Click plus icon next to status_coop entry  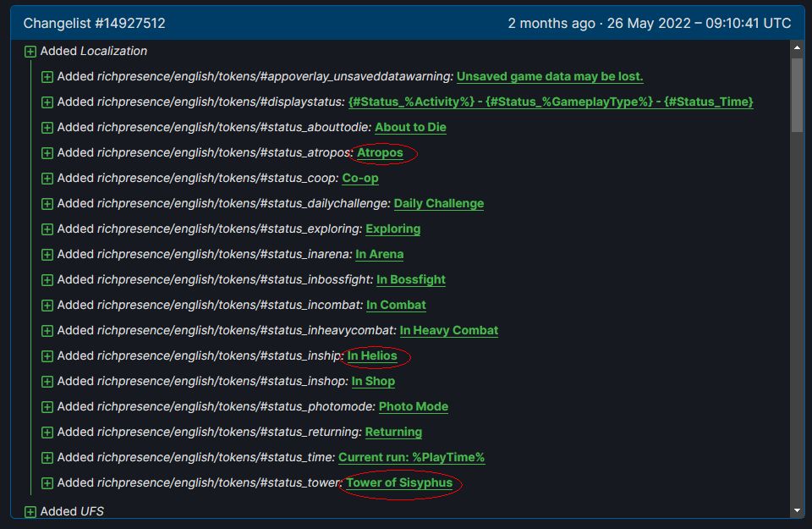point(47,179)
